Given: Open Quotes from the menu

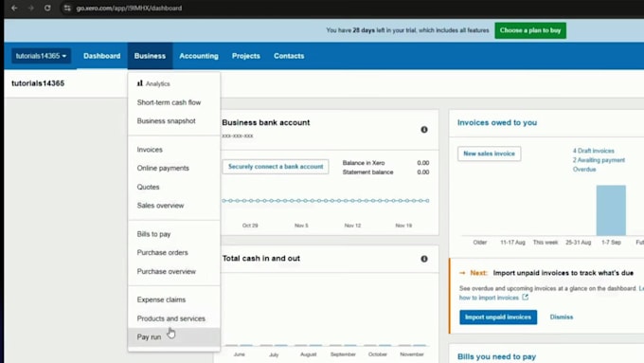Looking at the screenshot, I should [173, 187].
